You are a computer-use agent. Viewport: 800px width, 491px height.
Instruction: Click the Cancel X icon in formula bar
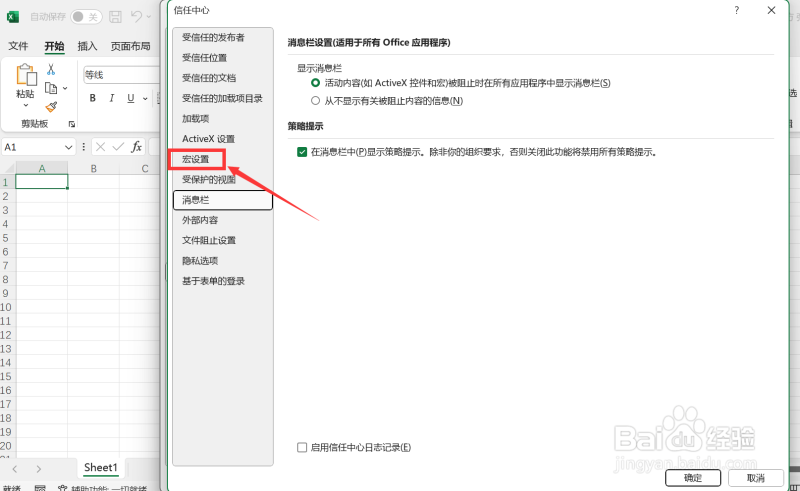coord(101,147)
